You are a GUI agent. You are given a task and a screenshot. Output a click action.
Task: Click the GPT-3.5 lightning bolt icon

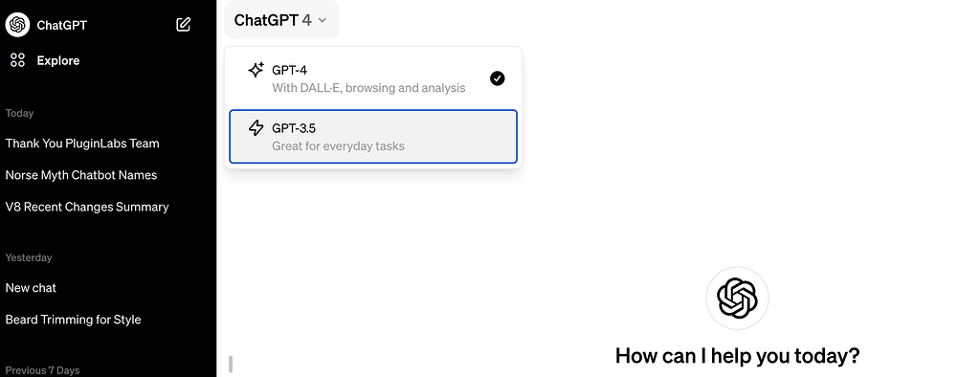256,128
